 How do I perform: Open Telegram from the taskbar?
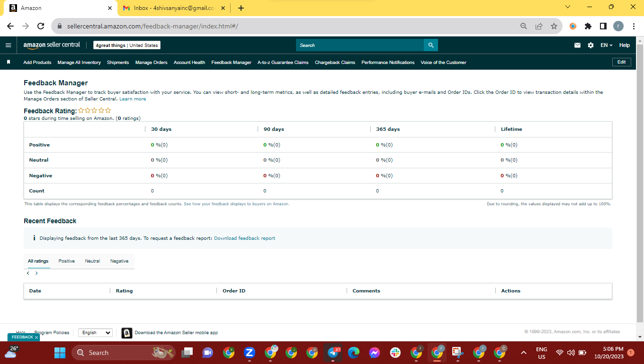click(333, 353)
